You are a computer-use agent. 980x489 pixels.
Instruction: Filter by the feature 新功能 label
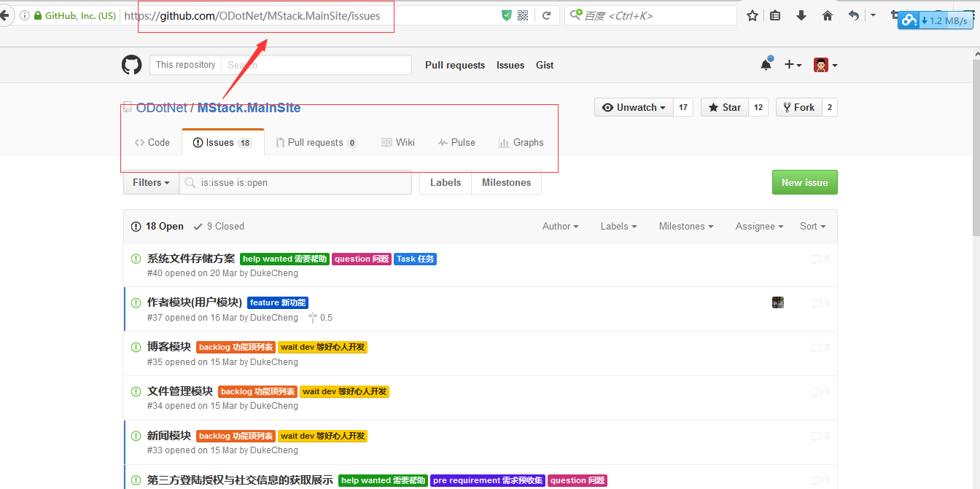[278, 302]
